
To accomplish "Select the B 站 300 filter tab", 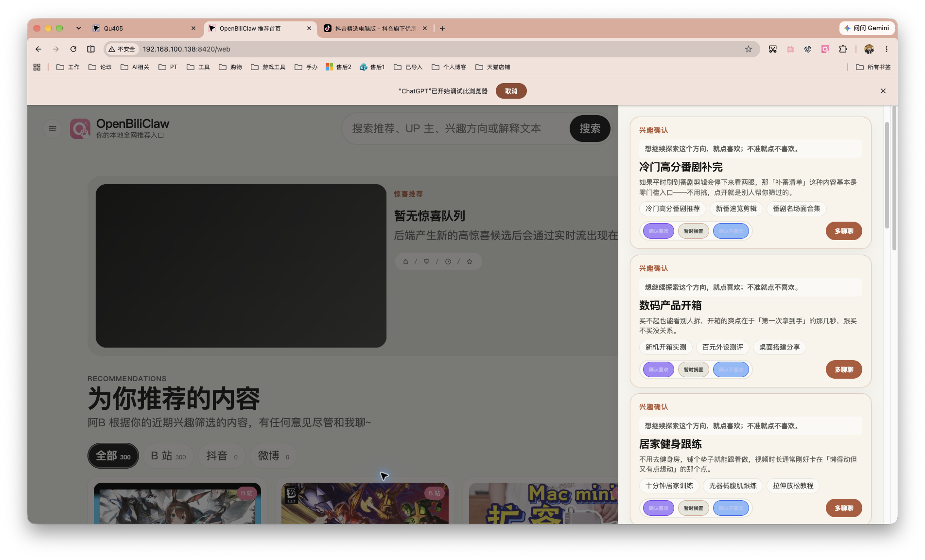I will point(168,456).
